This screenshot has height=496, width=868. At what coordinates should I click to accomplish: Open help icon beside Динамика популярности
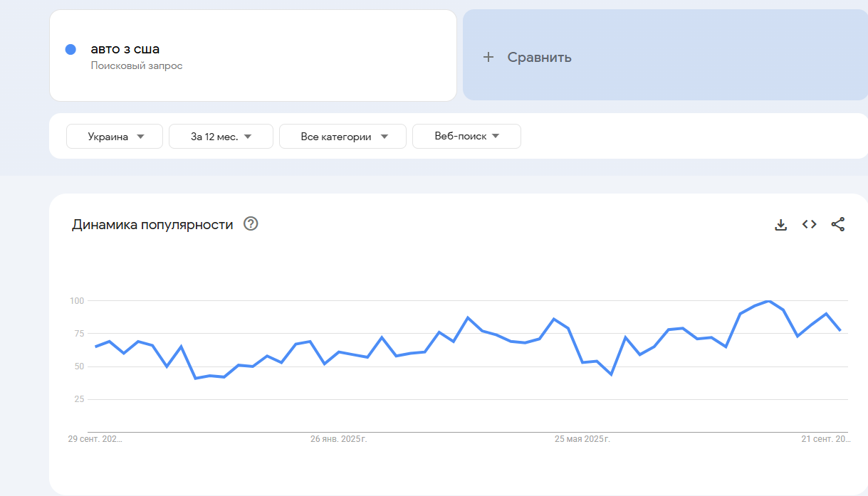(x=251, y=224)
